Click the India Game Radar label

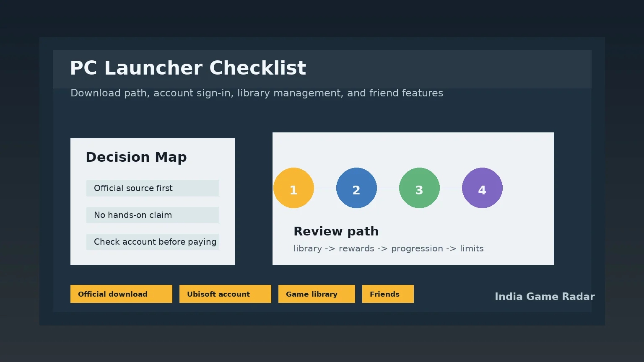[545, 297]
